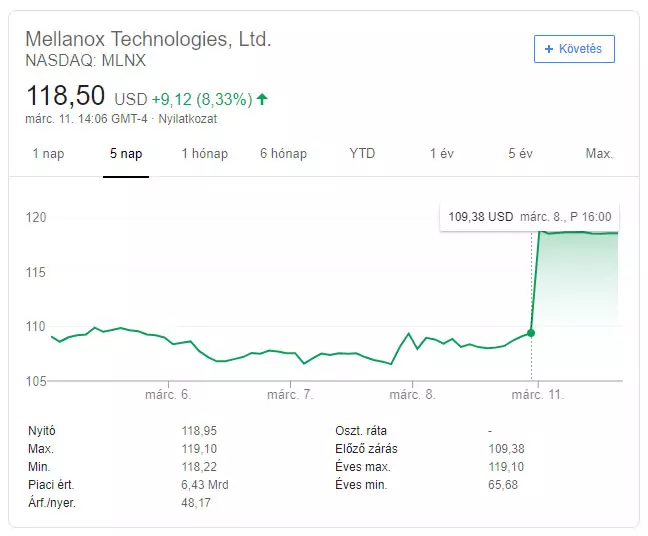This screenshot has width=648, height=536.
Task: Click the Oszt. ráta label
Action: [361, 431]
